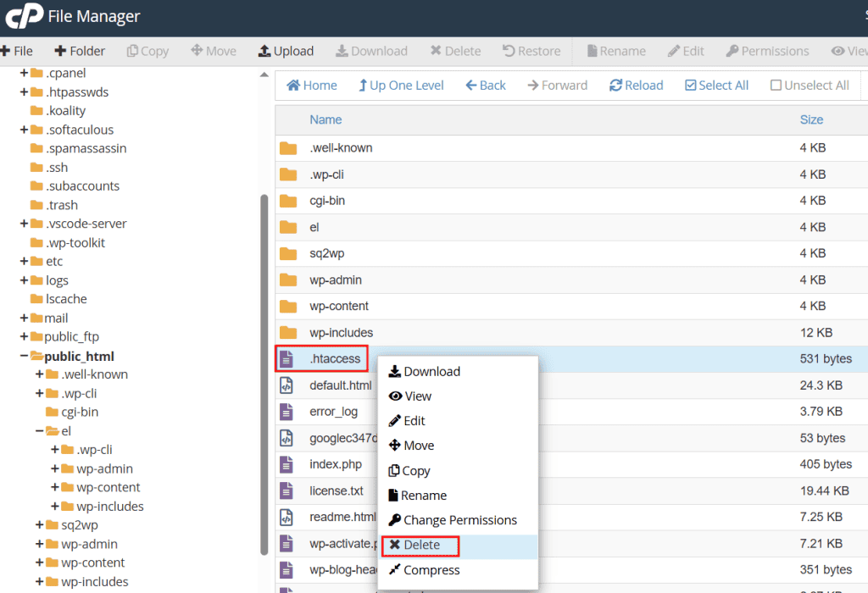This screenshot has height=593, width=868.
Task: Expand the public_ftp tree folder
Action: click(x=24, y=336)
